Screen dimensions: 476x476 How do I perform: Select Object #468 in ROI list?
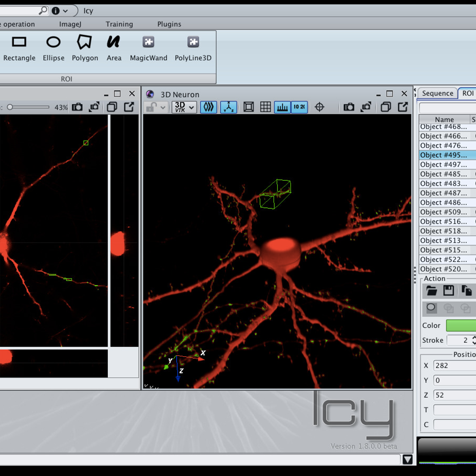[447, 127]
